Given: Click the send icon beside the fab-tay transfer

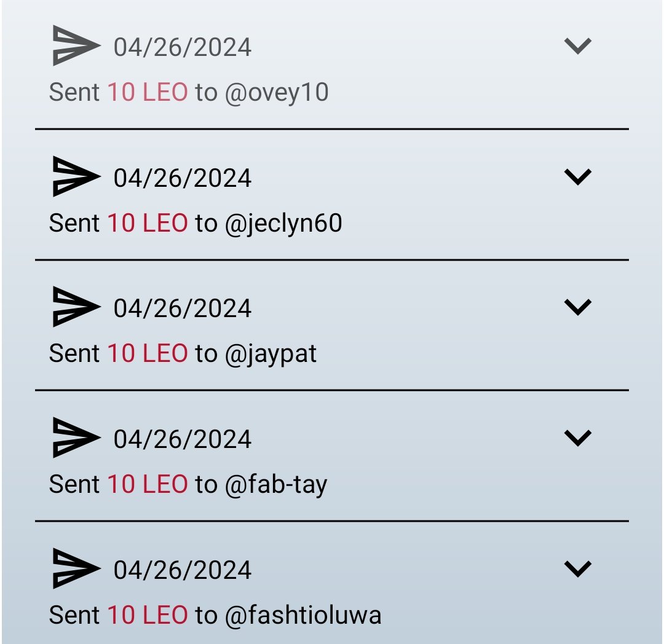Looking at the screenshot, I should (x=77, y=438).
